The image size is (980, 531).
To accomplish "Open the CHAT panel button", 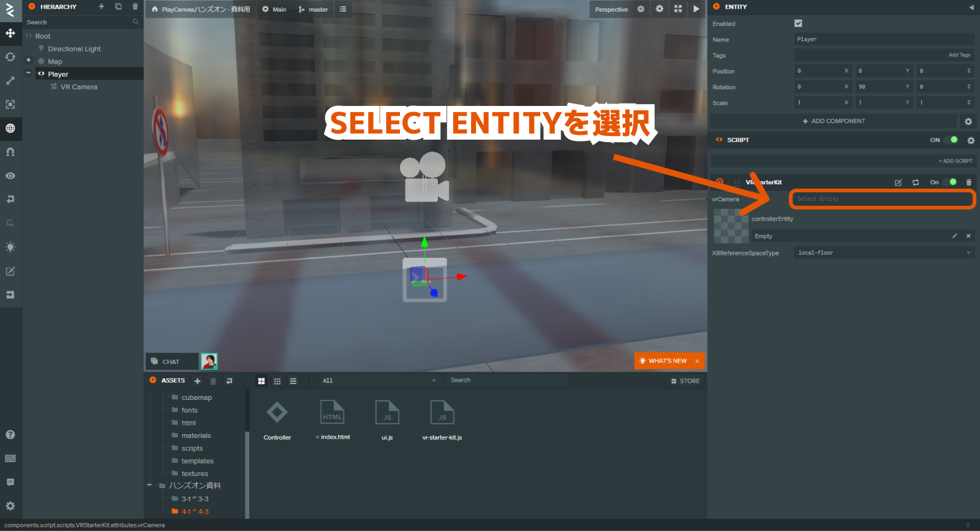I will pyautogui.click(x=171, y=361).
